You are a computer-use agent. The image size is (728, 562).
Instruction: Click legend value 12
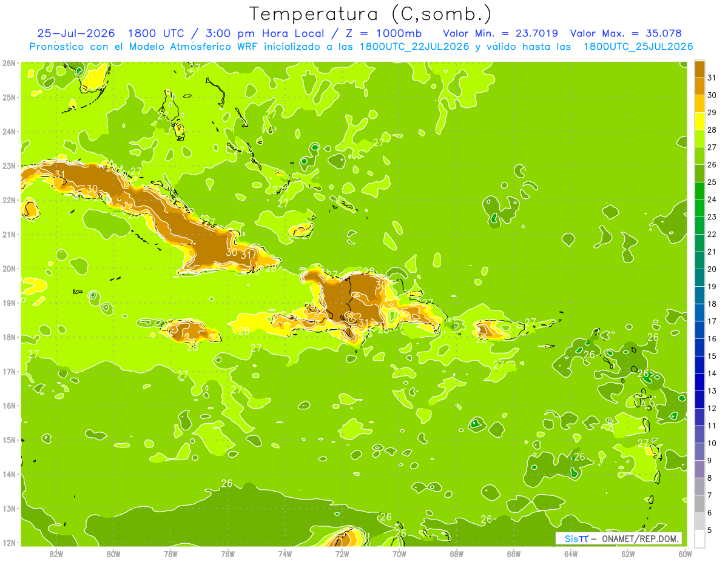pos(712,408)
